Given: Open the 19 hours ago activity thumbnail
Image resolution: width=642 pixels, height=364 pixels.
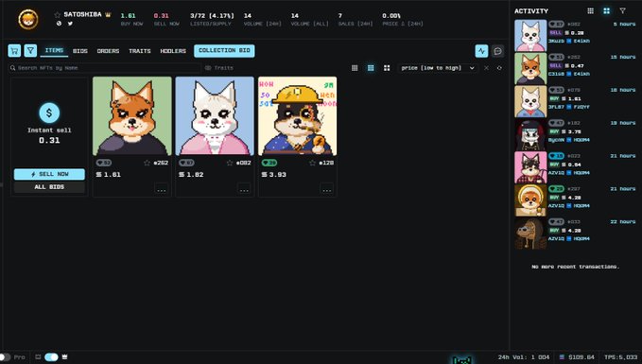Looking at the screenshot, I should pos(530,134).
